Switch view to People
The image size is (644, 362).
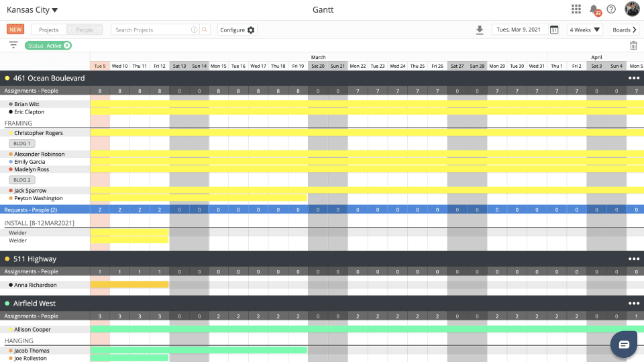pos(85,30)
